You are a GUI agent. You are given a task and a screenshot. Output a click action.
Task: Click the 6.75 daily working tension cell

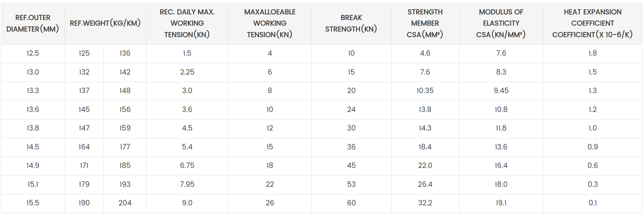(187, 166)
